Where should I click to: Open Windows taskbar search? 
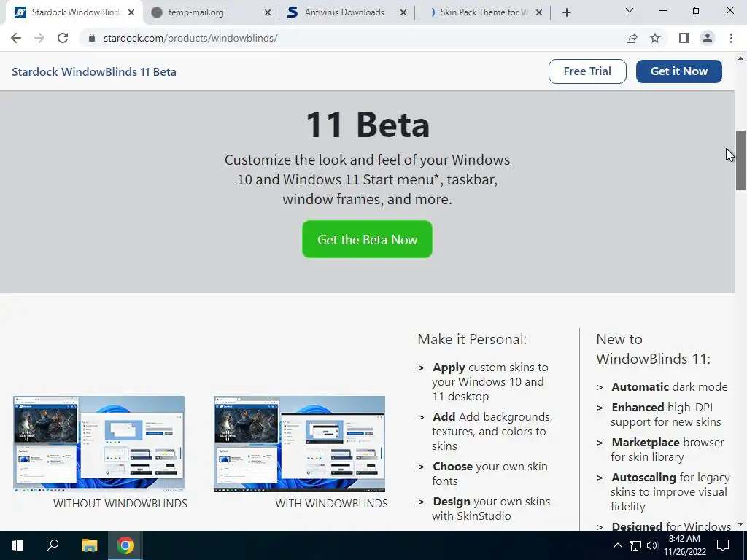(53, 545)
